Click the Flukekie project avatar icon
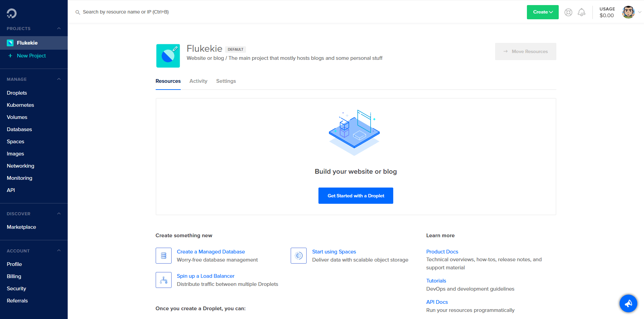The height and width of the screenshot is (319, 644). coord(168,56)
